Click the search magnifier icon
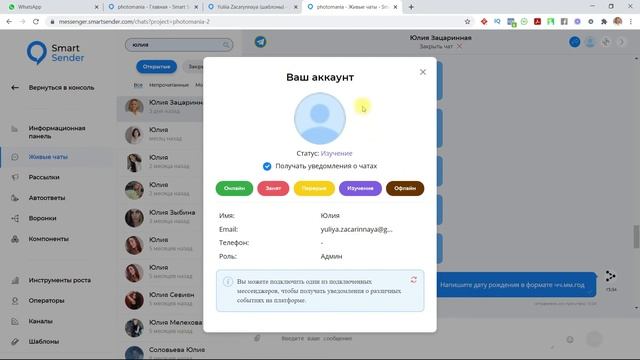 click(x=226, y=45)
